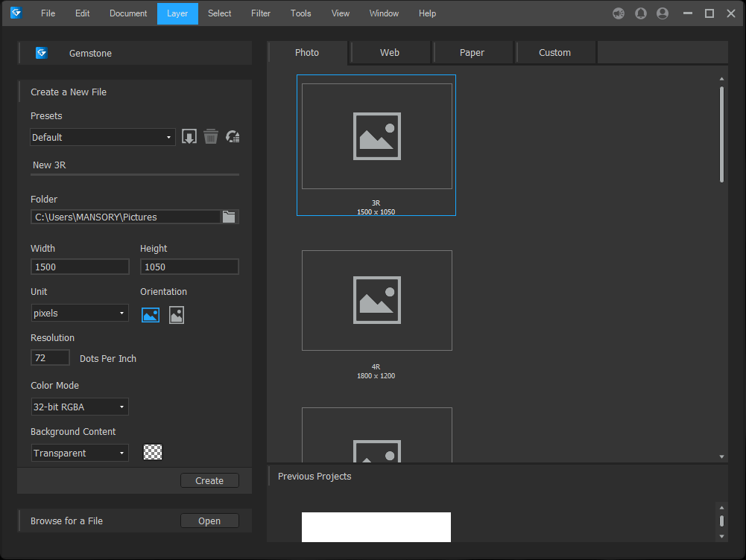The width and height of the screenshot is (746, 560).
Task: Open the Background Content Transparent dropdown
Action: (79, 453)
